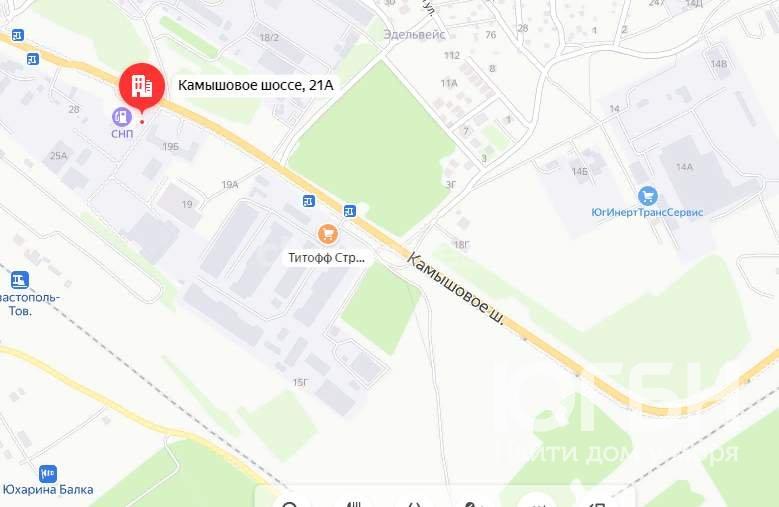The image size is (779, 507).
Task: Click the Камышовое ш. road name label
Action: pyautogui.click(x=457, y=289)
